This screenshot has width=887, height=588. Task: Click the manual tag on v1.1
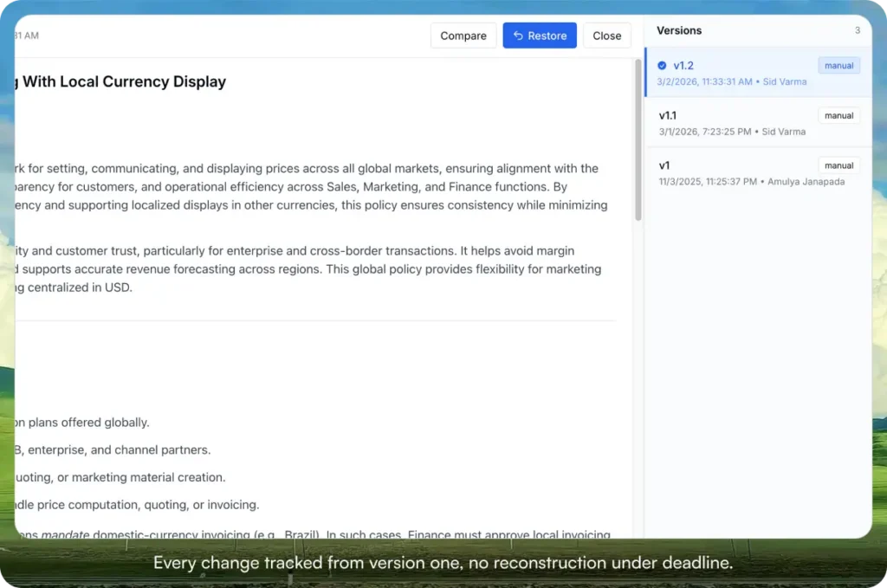838,115
